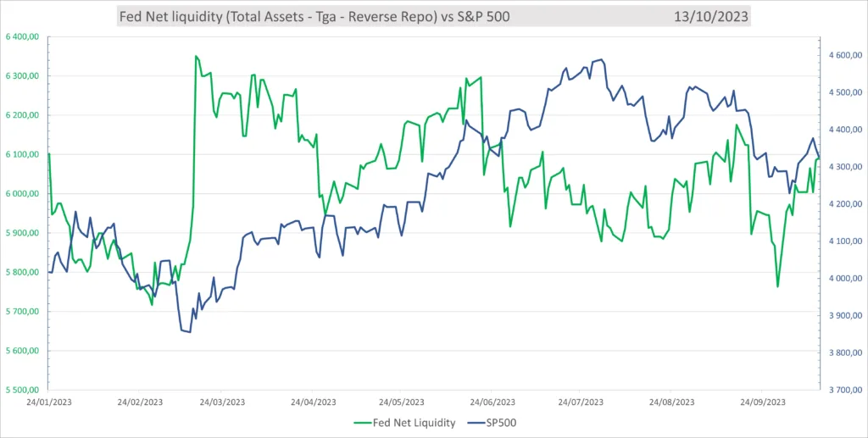This screenshot has width=868, height=438.
Task: Click right axis label 3 700,00
Action: pos(845,391)
